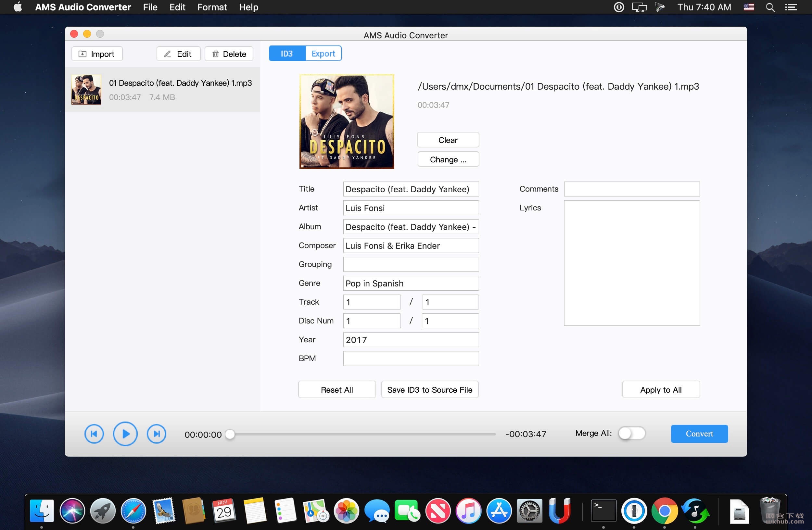This screenshot has height=530, width=812.
Task: Switch to the Export tab
Action: pyautogui.click(x=323, y=54)
